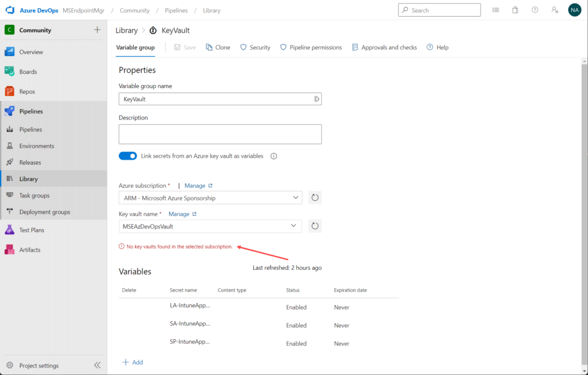Click the LA-IntuneApp... secret row

point(259,307)
